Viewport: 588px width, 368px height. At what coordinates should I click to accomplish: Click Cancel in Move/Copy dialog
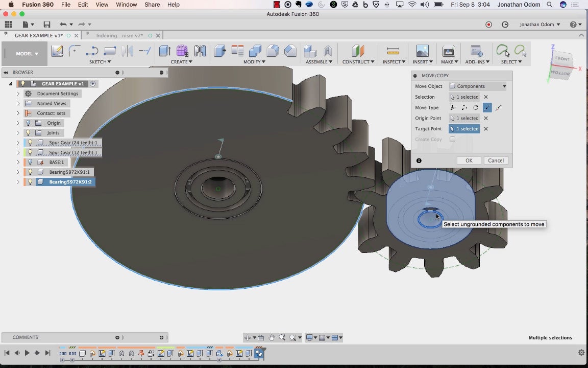(x=496, y=160)
